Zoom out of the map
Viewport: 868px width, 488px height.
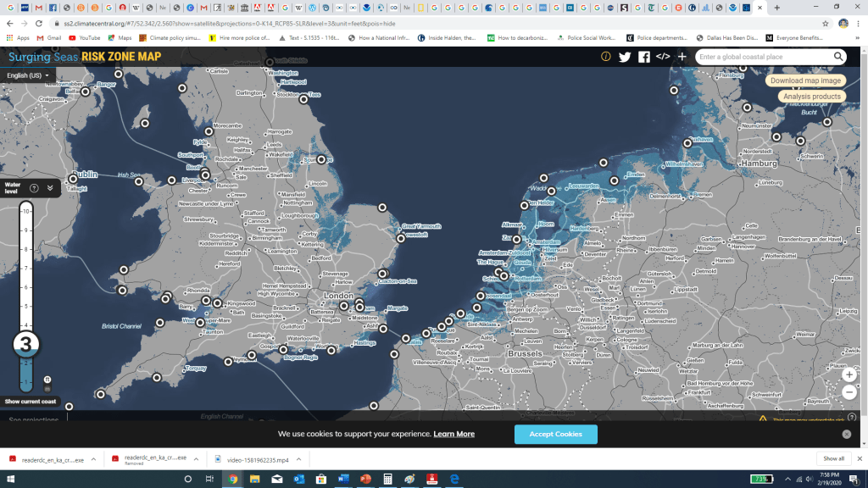coord(849,392)
